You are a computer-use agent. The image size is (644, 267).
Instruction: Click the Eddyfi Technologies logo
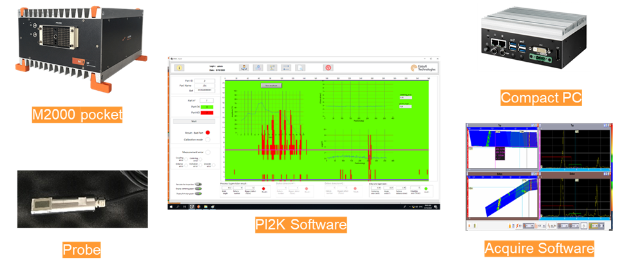pyautogui.click(x=422, y=68)
